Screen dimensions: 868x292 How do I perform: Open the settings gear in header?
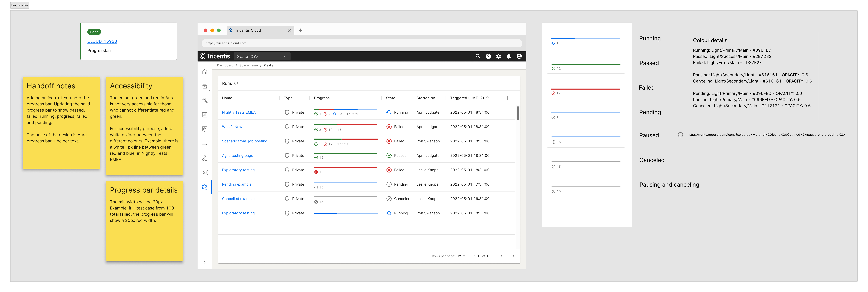point(499,56)
